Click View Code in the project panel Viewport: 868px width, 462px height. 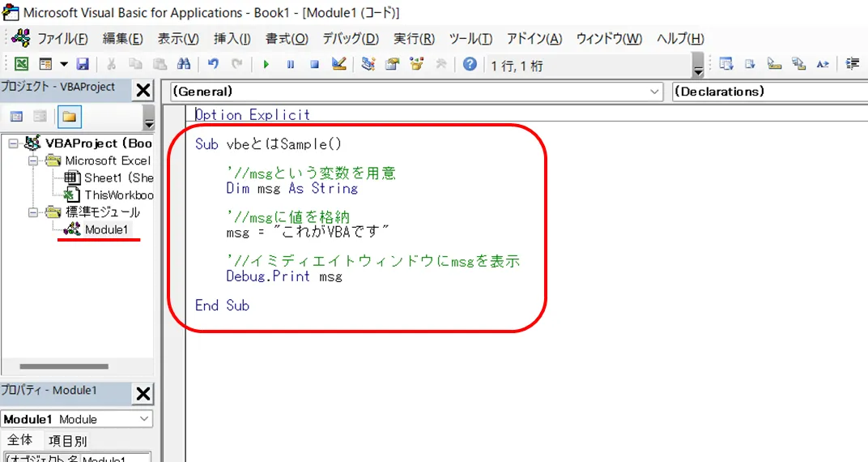pyautogui.click(x=16, y=117)
